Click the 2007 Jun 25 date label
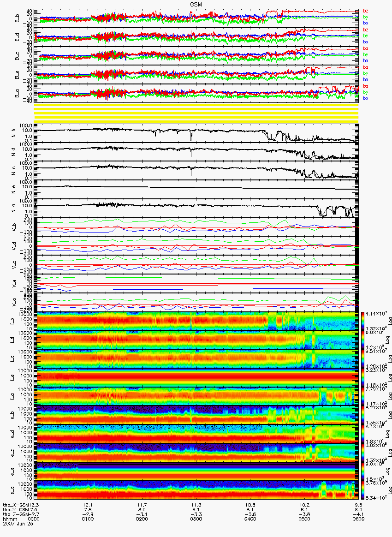Image resolution: width=392 pixels, height=537 pixels. click(18, 523)
